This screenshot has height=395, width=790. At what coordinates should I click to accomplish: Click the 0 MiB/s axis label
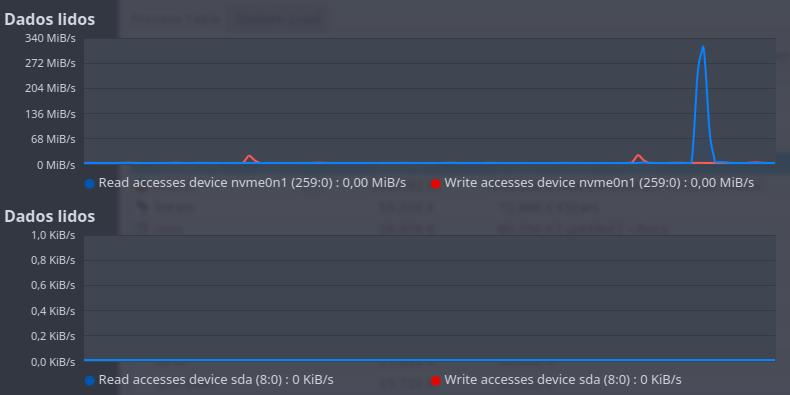[54, 165]
